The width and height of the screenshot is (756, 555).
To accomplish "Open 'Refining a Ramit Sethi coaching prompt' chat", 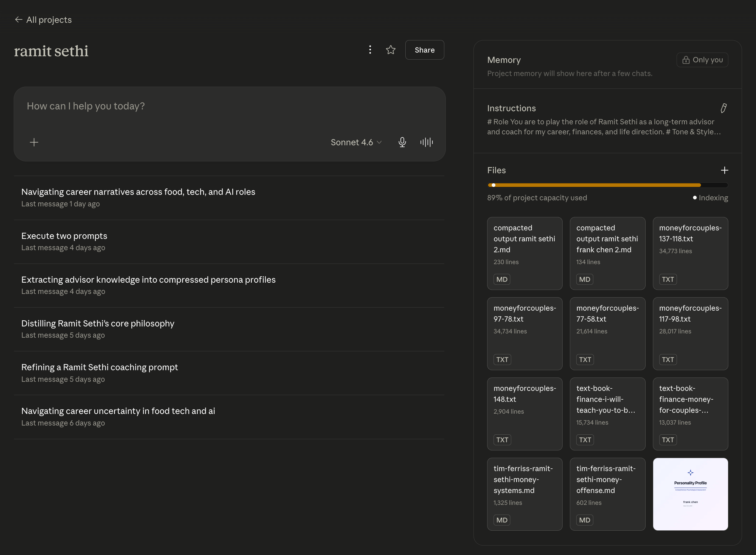I will (229, 373).
